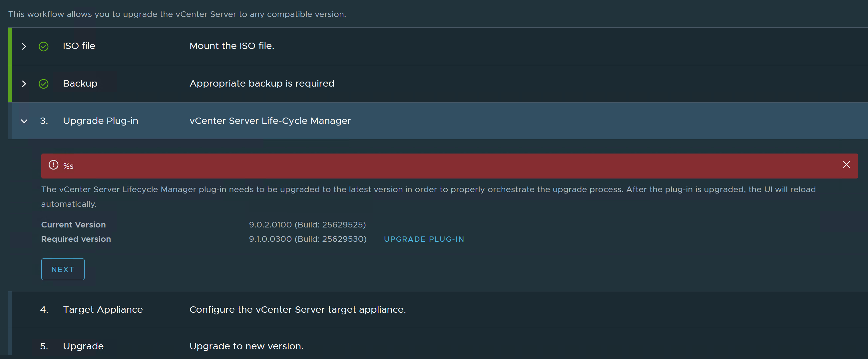Expand the Backup step chevron
868x359 pixels.
pyautogui.click(x=24, y=84)
